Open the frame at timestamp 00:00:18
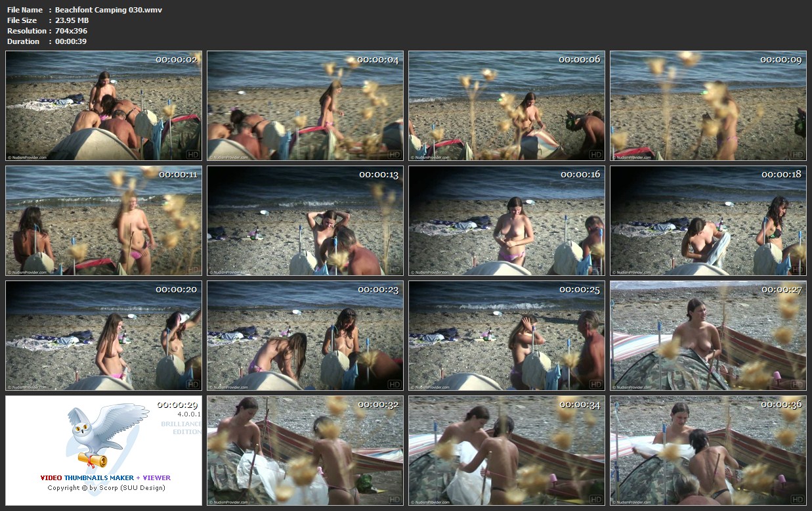Viewport: 812px width, 511px height. 708,221
